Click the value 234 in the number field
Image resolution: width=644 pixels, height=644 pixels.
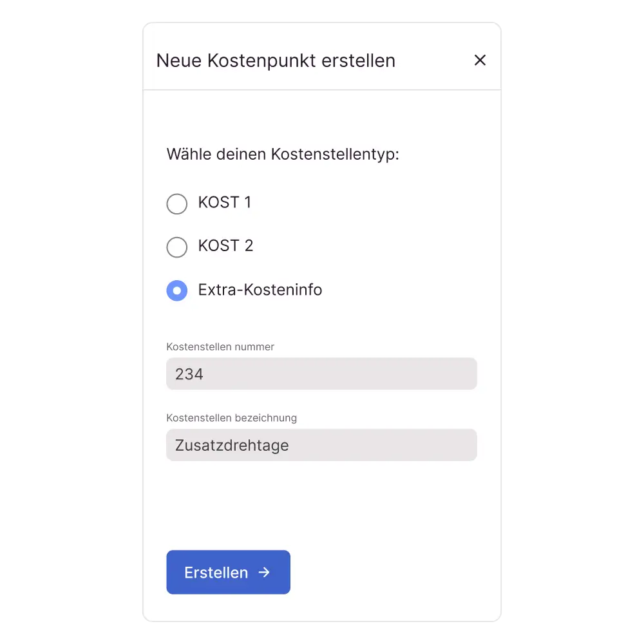187,374
